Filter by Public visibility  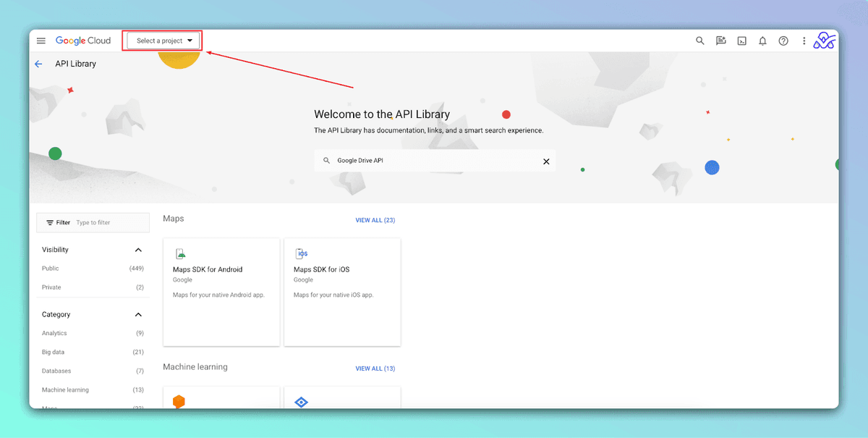click(51, 269)
